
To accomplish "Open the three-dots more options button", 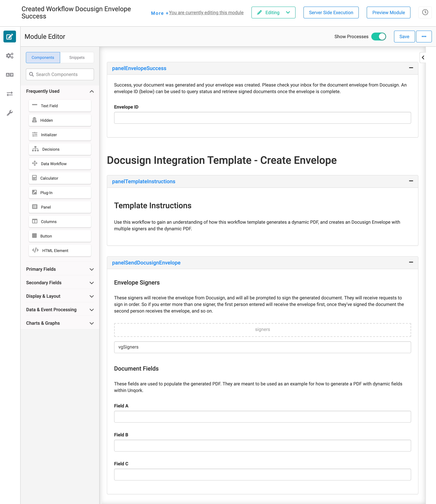I will (424, 37).
